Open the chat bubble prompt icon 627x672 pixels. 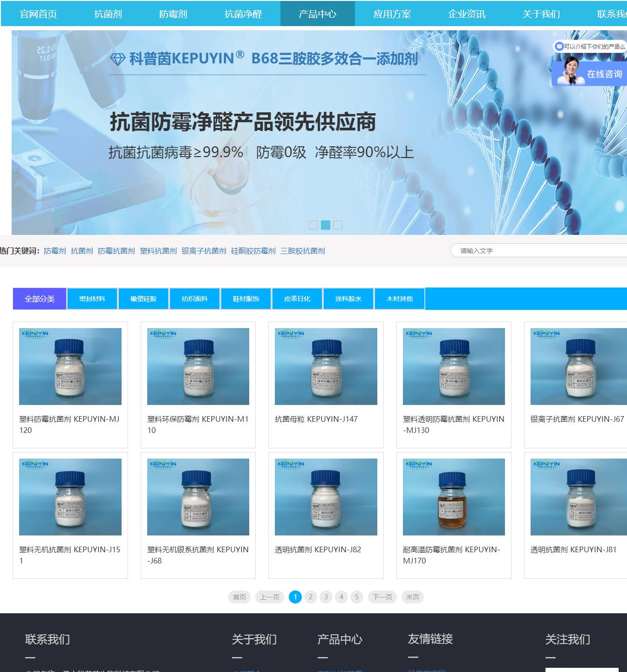point(559,47)
